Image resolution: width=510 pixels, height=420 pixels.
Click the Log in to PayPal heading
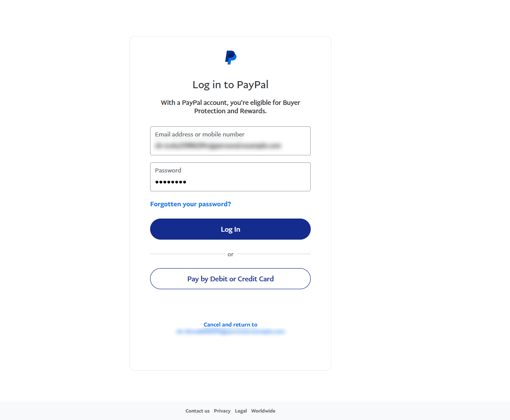pos(230,85)
